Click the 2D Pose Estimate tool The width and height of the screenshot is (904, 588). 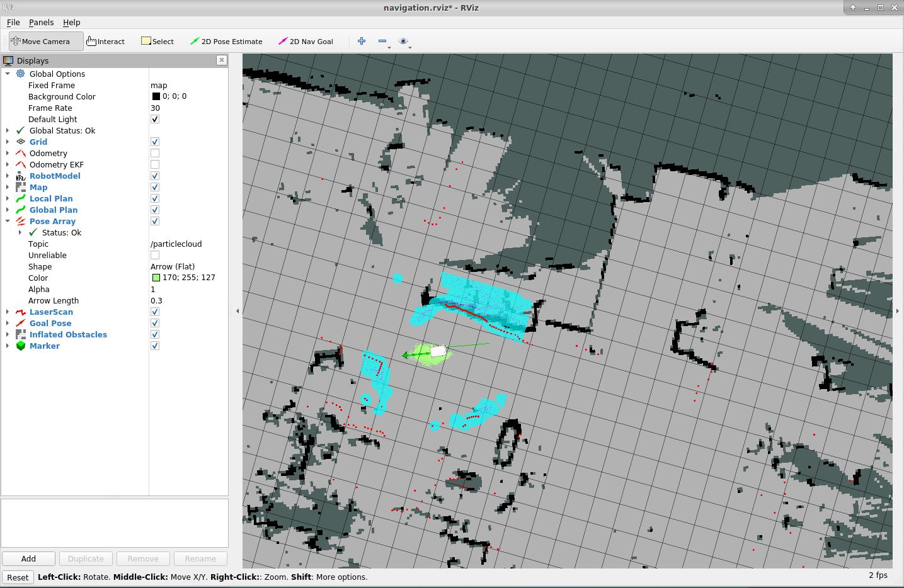226,41
